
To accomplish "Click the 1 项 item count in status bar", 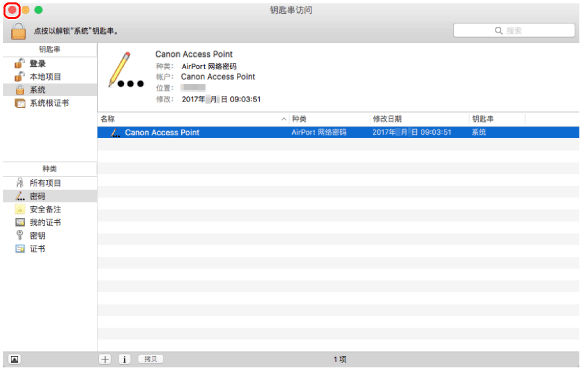I will [x=340, y=359].
